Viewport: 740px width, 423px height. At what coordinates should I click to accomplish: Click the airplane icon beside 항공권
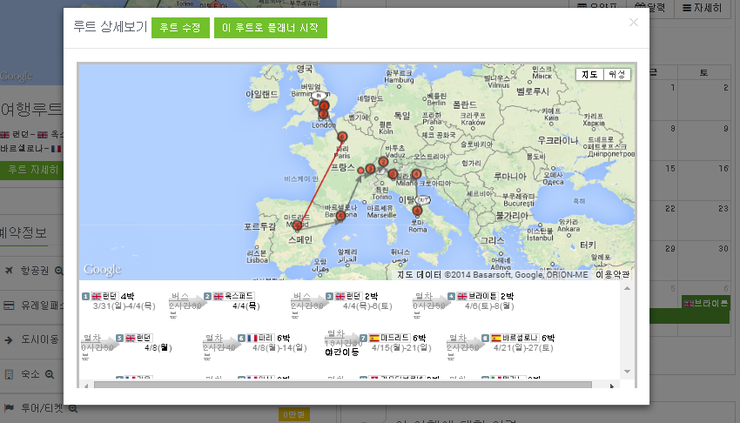click(9, 271)
